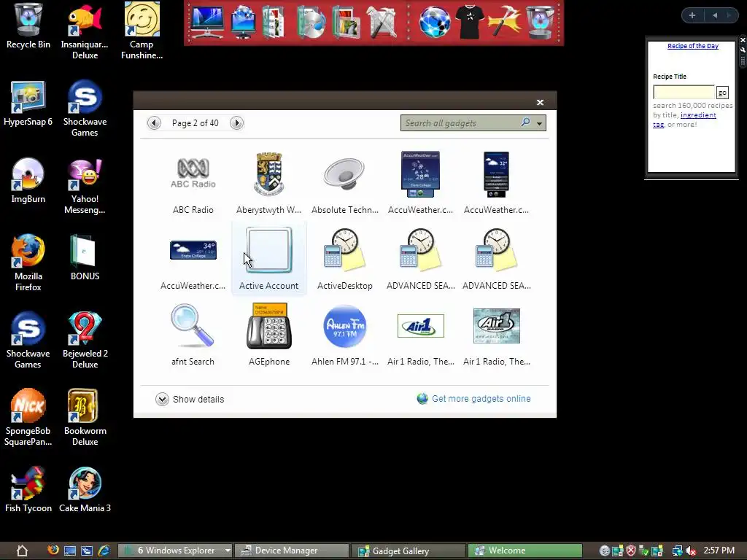Open the SpongeBob SquarePants shortcut
The height and width of the screenshot is (560, 747).
(x=28, y=418)
